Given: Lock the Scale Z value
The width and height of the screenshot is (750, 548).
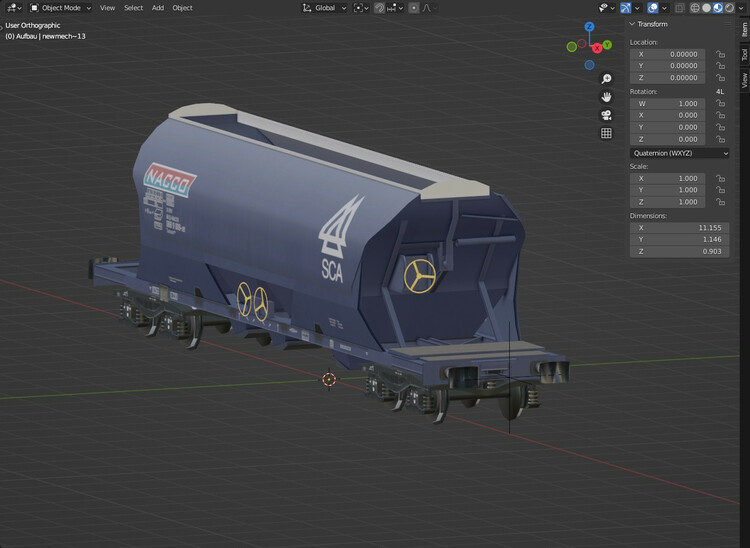Looking at the screenshot, I should pyautogui.click(x=720, y=202).
